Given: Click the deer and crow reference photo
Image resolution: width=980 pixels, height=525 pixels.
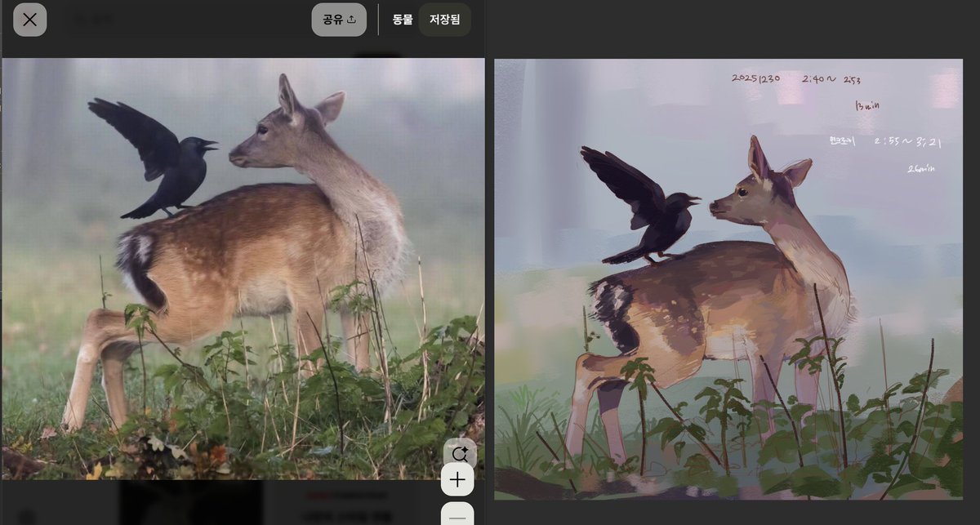Looking at the screenshot, I should [243, 269].
